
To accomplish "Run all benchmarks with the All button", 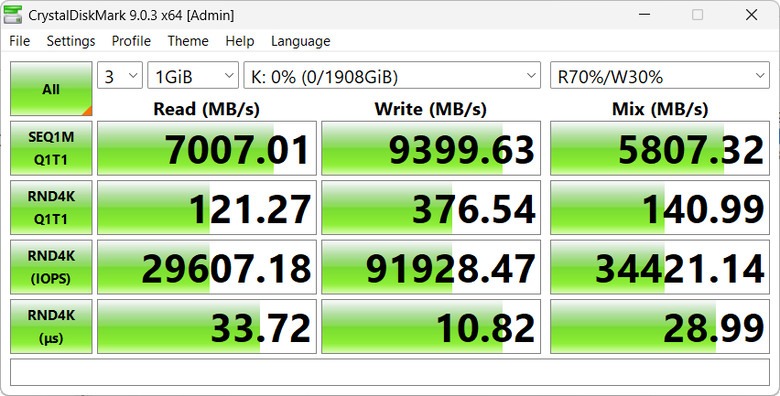I will point(51,89).
